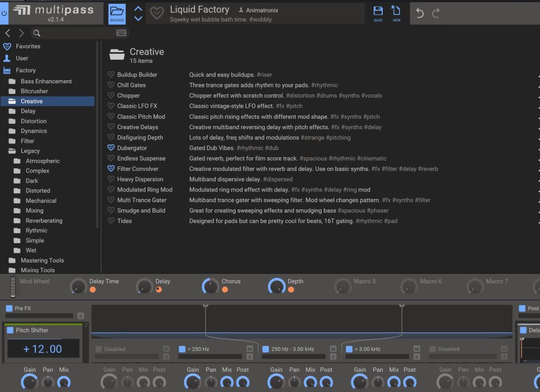Open the Mastering Tools folder
This screenshot has height=392, width=540.
pos(42,260)
